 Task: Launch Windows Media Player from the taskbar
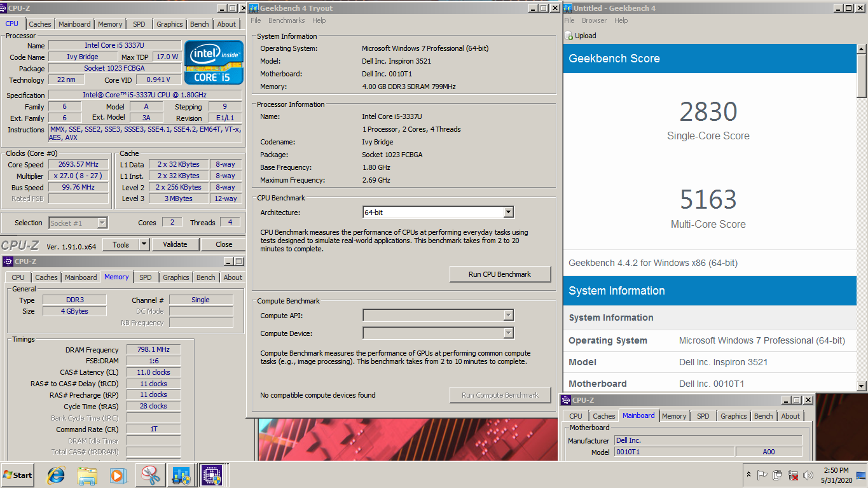[117, 475]
